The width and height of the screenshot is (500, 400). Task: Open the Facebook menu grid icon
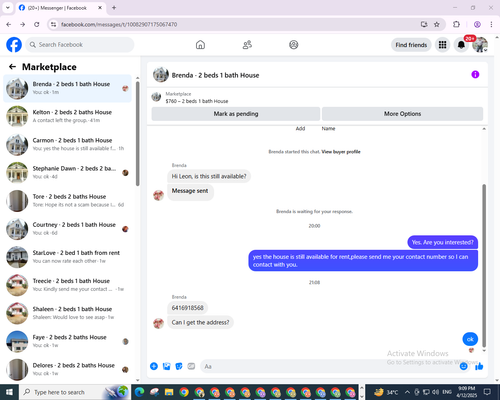(442, 45)
